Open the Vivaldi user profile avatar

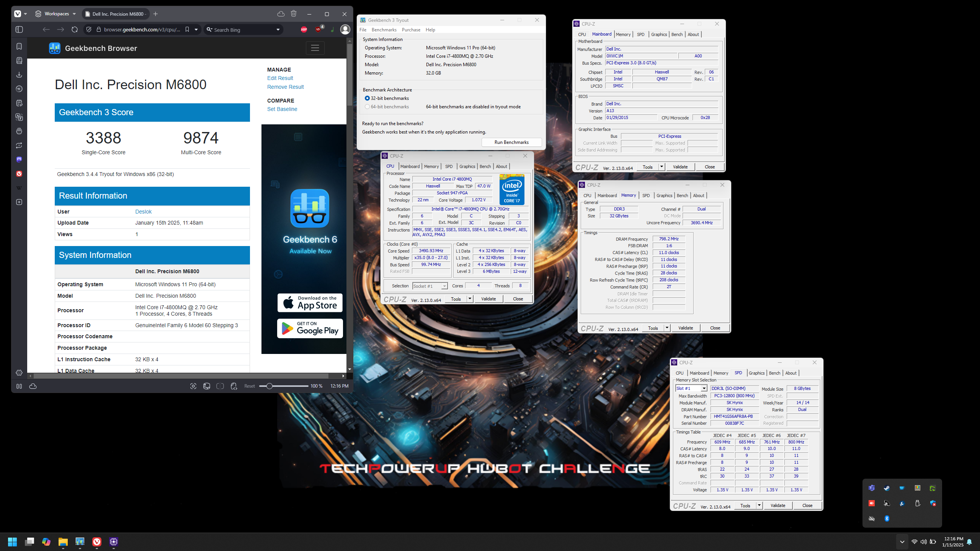pos(345,29)
